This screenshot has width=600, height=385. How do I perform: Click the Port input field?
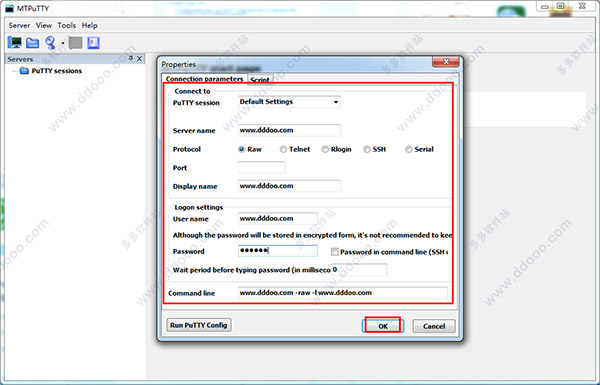(261, 167)
